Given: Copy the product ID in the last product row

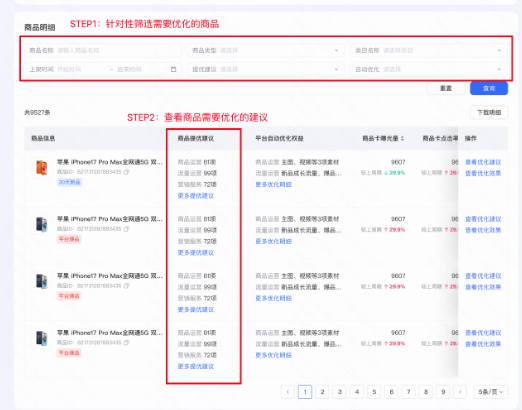Looking at the screenshot, I should click(x=126, y=343).
